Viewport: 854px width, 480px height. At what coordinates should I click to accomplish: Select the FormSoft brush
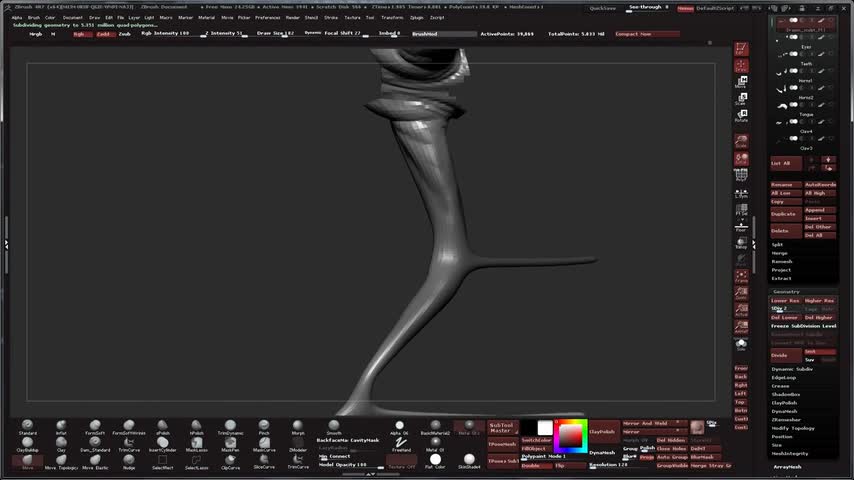point(95,427)
